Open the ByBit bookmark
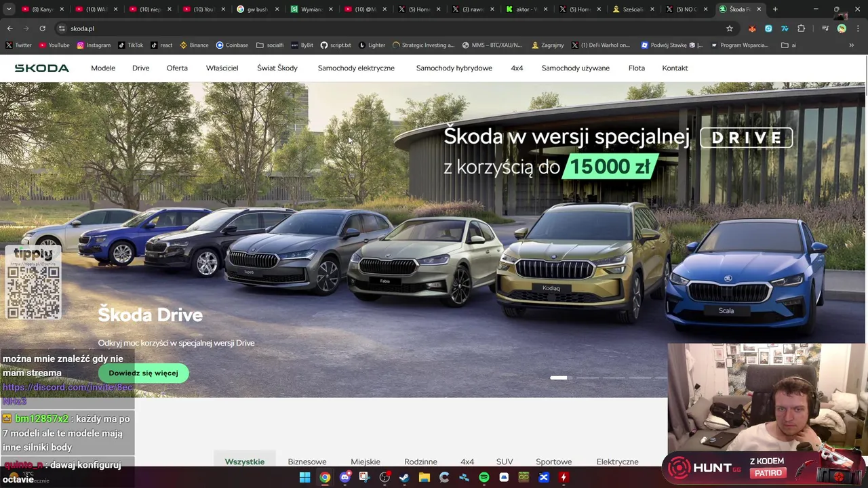The image size is (868, 488). click(x=302, y=45)
